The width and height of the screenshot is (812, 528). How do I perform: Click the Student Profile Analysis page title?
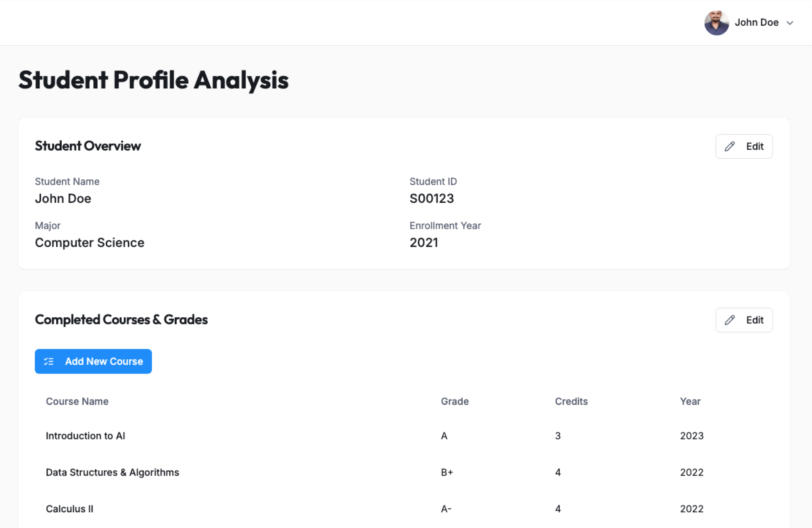click(154, 80)
